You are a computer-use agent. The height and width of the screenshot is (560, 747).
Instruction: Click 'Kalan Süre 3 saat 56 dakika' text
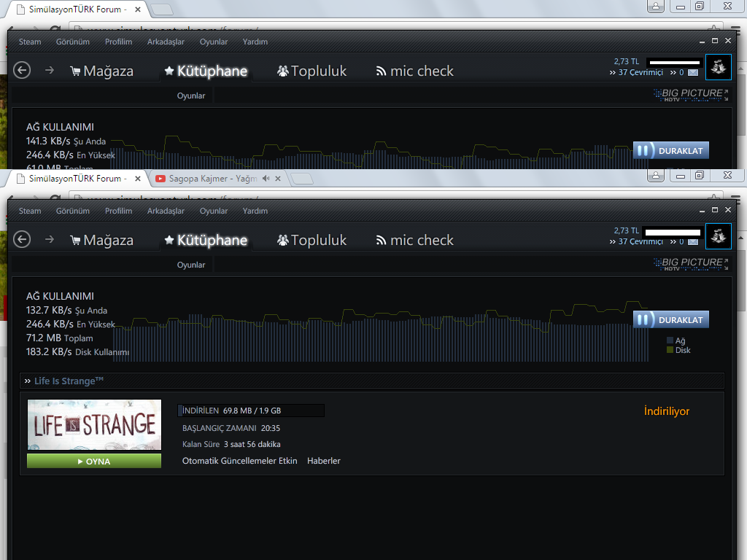(231, 444)
